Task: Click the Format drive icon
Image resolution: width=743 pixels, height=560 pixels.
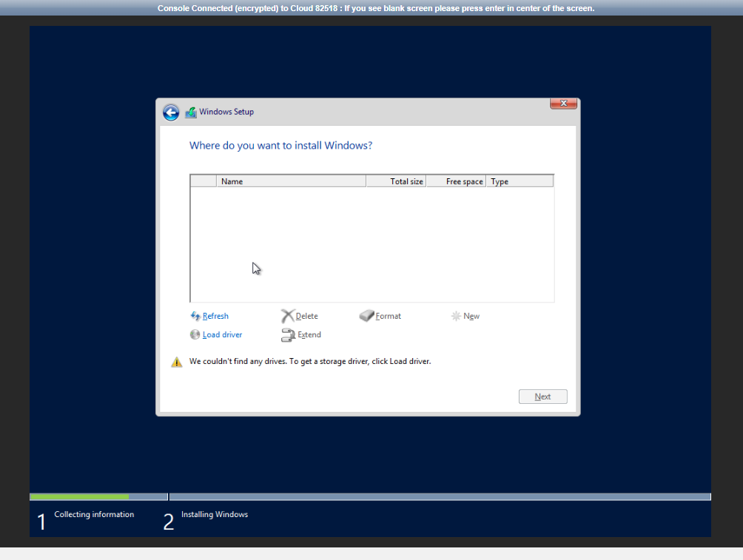Action: [x=367, y=316]
